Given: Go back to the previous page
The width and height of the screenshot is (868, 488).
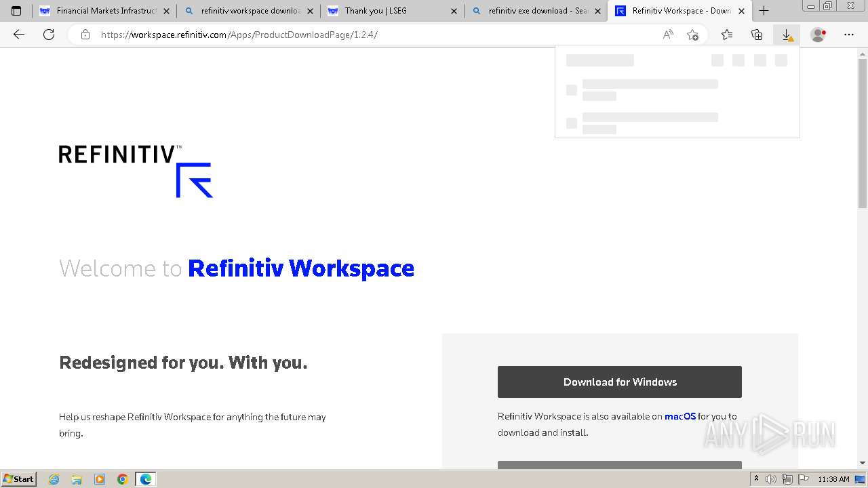Looking at the screenshot, I should click(19, 35).
